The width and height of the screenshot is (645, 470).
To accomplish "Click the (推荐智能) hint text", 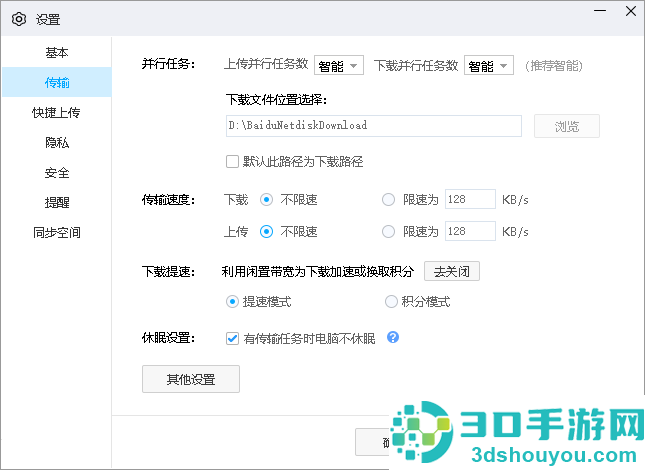I will [x=554, y=65].
